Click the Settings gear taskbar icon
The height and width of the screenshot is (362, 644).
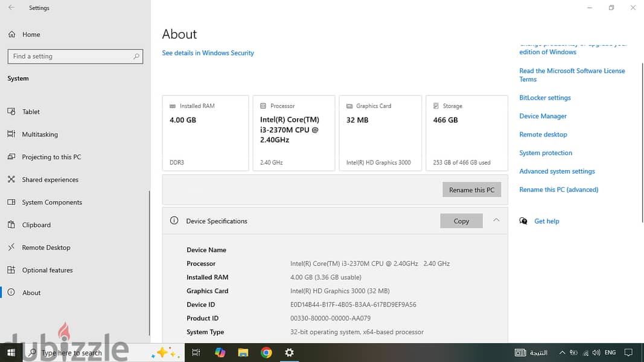point(289,352)
